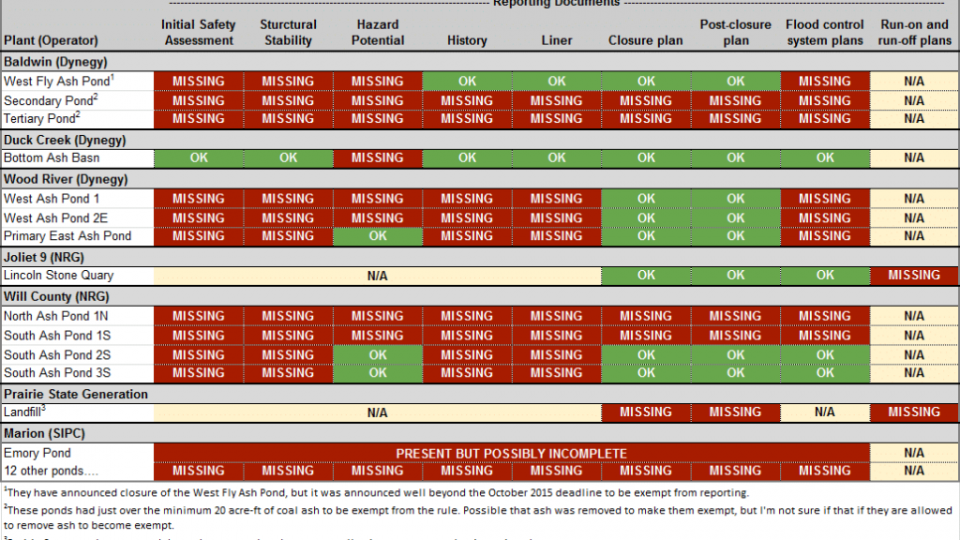Click the '12 other ponds....' row label

[x=51, y=471]
